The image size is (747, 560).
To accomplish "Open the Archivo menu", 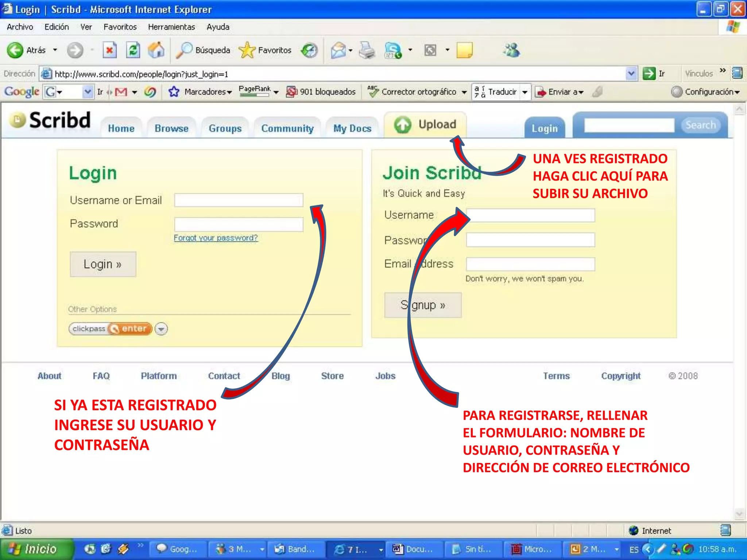I will 20,27.
